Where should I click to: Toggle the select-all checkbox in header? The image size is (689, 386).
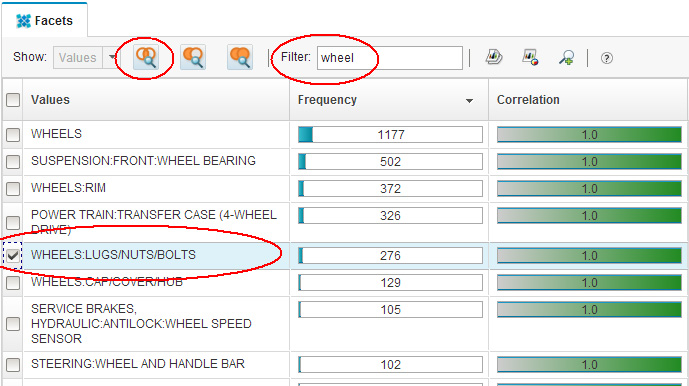[13, 100]
